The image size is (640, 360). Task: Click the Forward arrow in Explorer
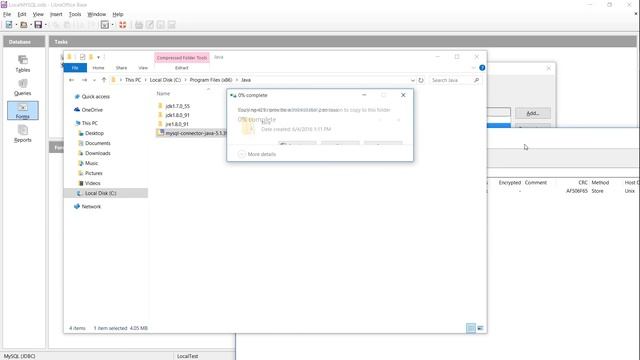pyautogui.click(x=84, y=80)
